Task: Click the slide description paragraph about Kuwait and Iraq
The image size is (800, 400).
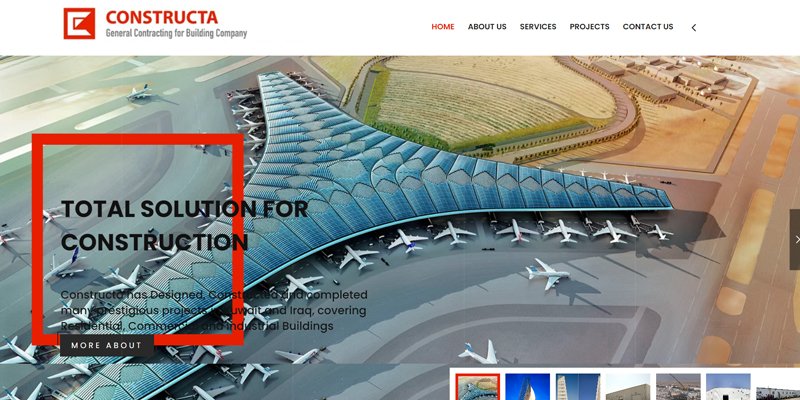Action: pos(214,310)
